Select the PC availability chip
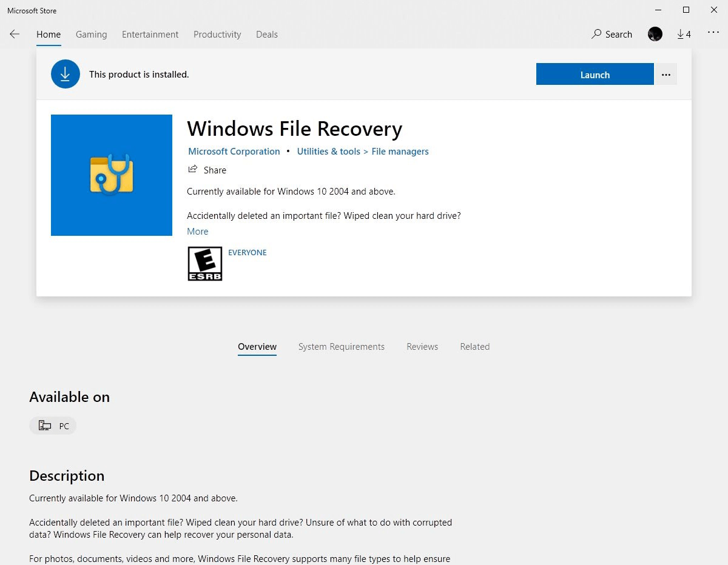Viewport: 728px width, 565px height. point(53,426)
